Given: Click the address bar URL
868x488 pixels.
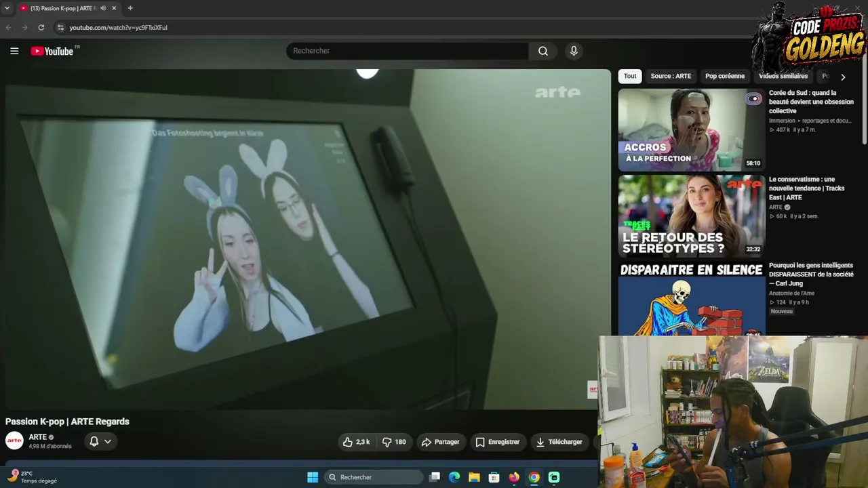Looking at the screenshot, I should (x=118, y=28).
